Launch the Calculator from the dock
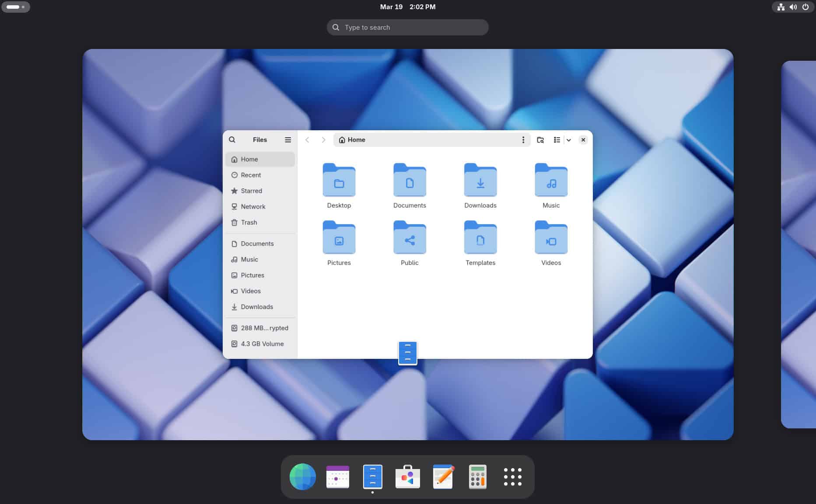Screen dimensions: 816x504 tap(477, 477)
